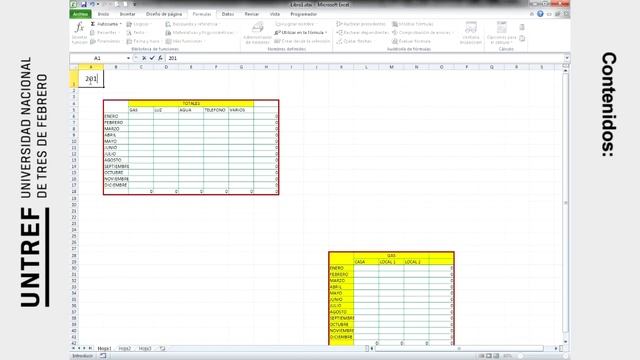The height and width of the screenshot is (360, 640).
Task: Select the Hoja3 sheet tab
Action: point(145,349)
